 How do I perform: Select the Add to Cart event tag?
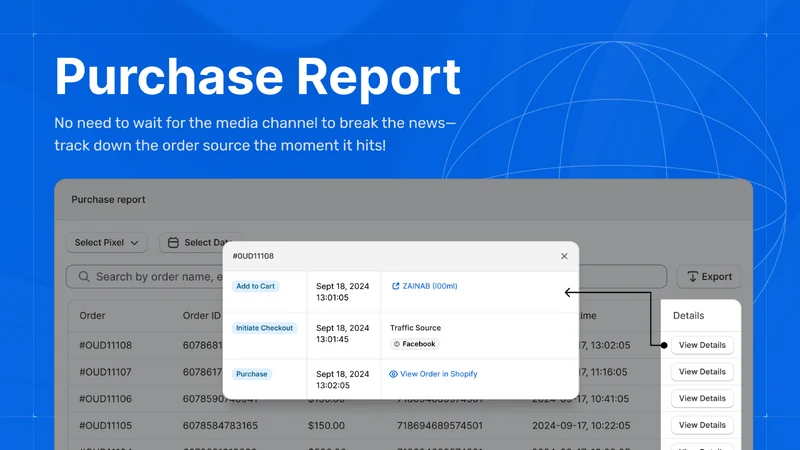point(256,286)
